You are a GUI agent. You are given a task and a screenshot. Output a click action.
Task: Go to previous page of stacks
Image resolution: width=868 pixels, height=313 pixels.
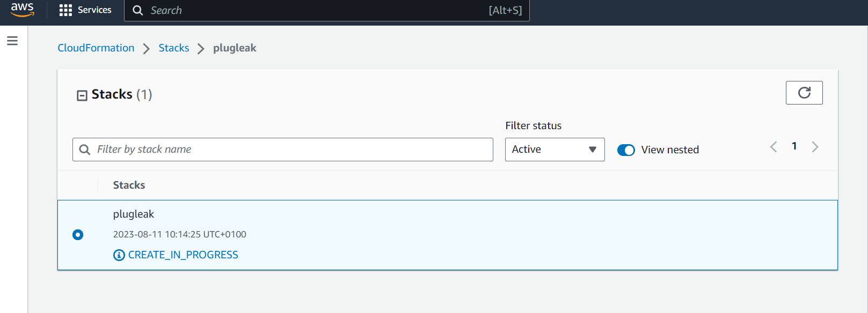point(774,147)
